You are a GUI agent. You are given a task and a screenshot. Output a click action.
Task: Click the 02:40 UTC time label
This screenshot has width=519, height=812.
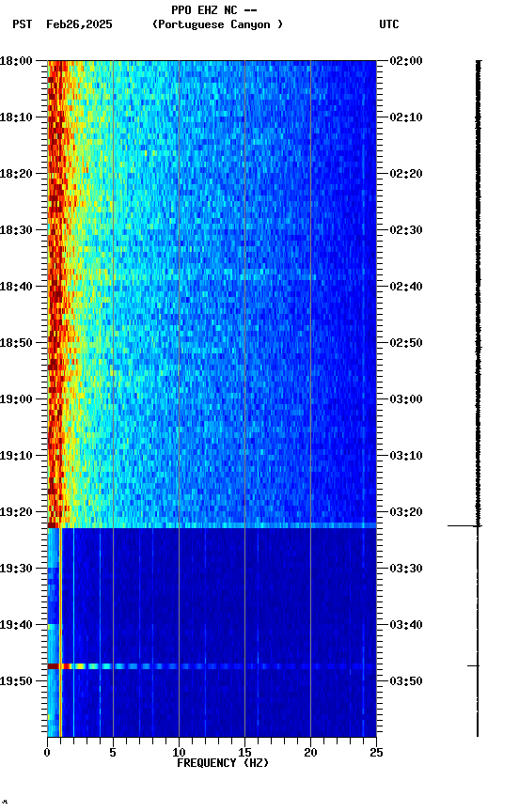pos(406,287)
